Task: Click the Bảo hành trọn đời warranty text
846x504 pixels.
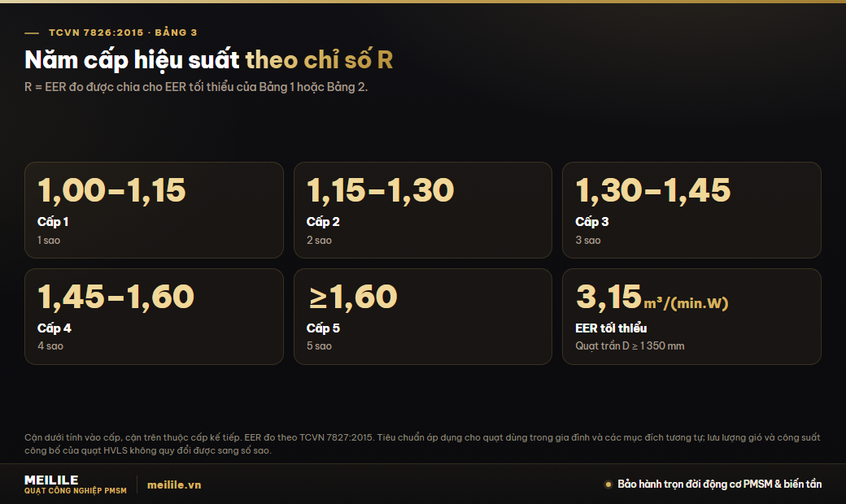Action: coord(720,484)
